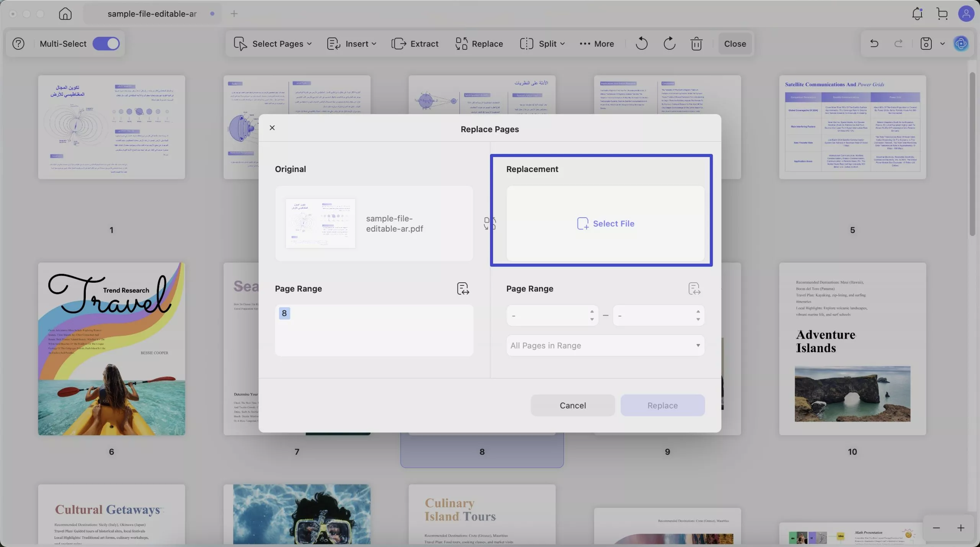
Task: Click the Replacement range end field
Action: click(x=658, y=316)
